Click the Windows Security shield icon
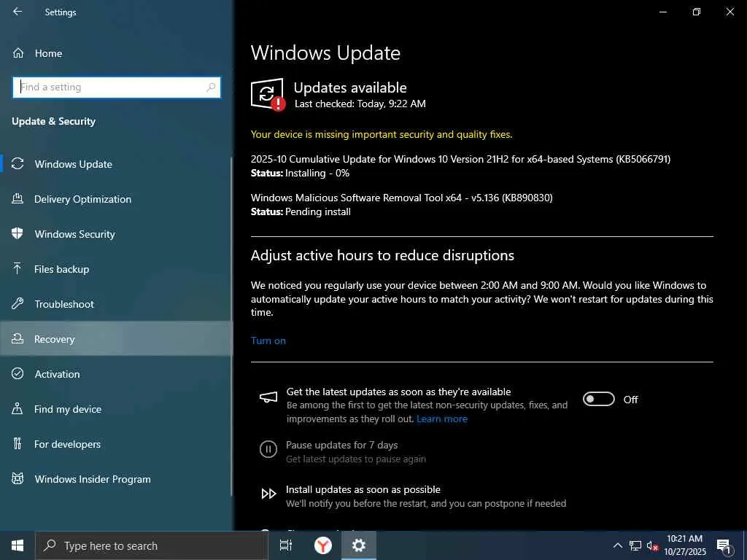 (18, 233)
